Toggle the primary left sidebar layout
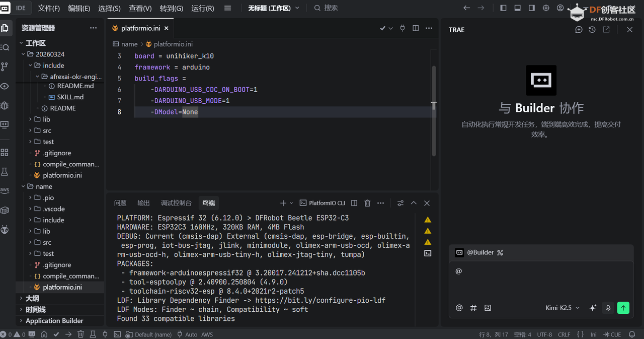 point(503,8)
